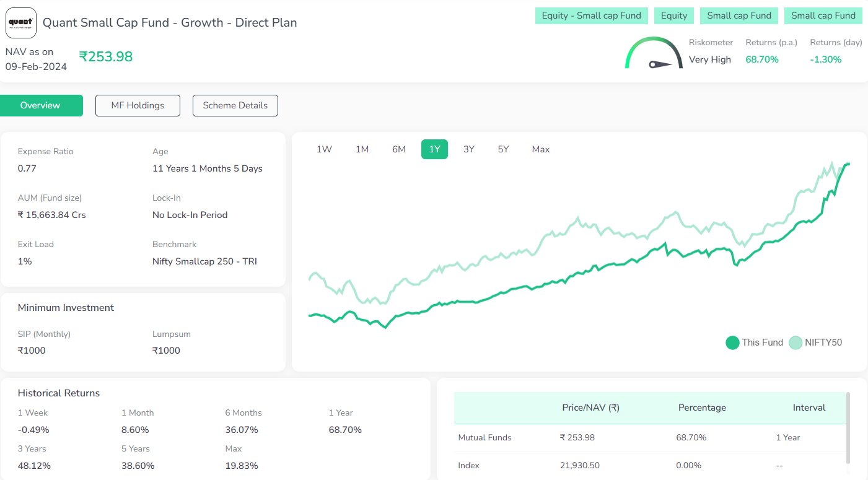The image size is (868, 480).
Task: Click 1 Month return 8.60%
Action: pos(135,430)
